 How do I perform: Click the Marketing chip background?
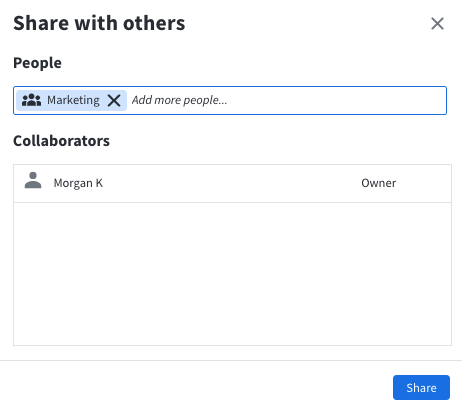point(71,100)
